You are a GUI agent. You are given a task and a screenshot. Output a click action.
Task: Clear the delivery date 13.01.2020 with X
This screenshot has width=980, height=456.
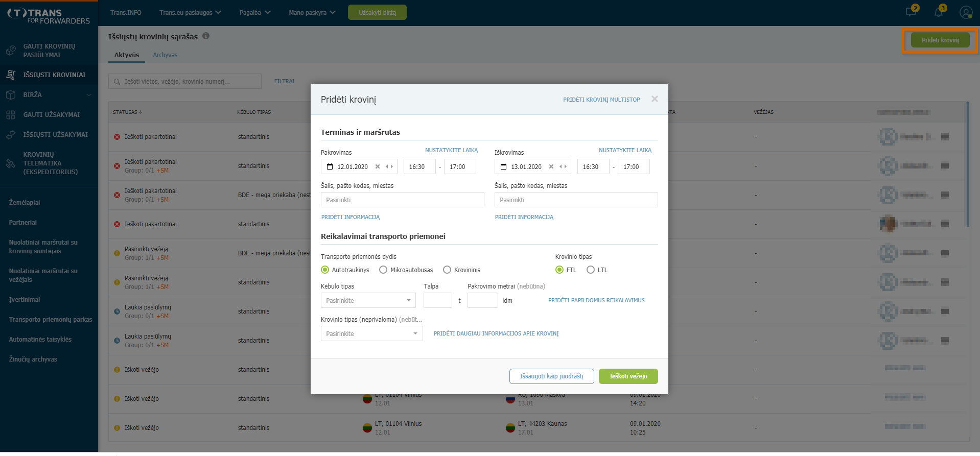point(551,166)
